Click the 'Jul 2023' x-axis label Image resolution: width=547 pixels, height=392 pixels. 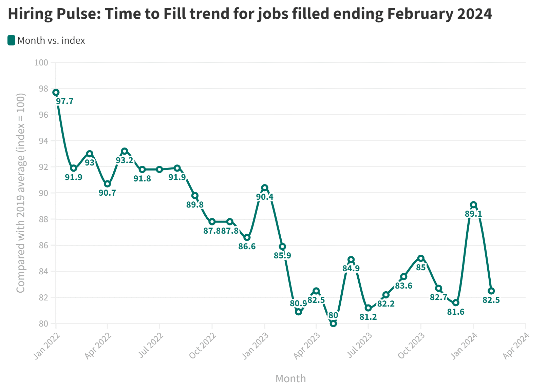coord(359,345)
